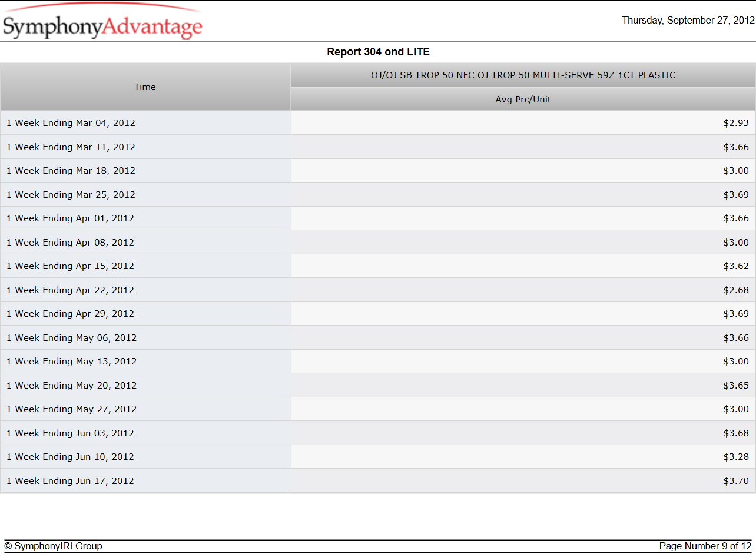The width and height of the screenshot is (756, 557).
Task: Click the $3.70 price for Jun 17
Action: [736, 481]
